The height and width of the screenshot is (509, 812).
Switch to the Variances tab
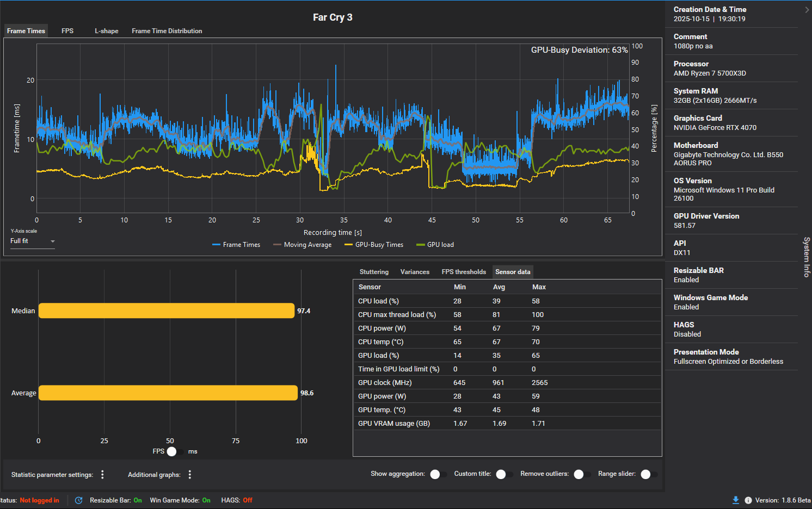tap(415, 272)
